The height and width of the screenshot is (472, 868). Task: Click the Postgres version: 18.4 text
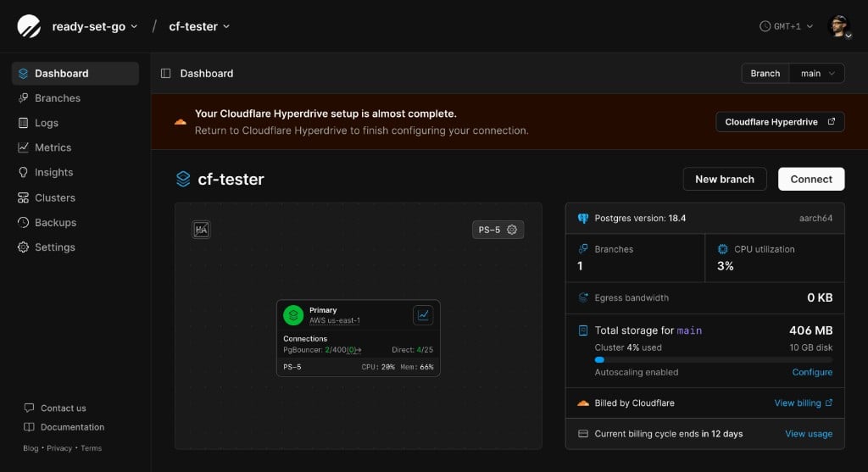point(640,218)
